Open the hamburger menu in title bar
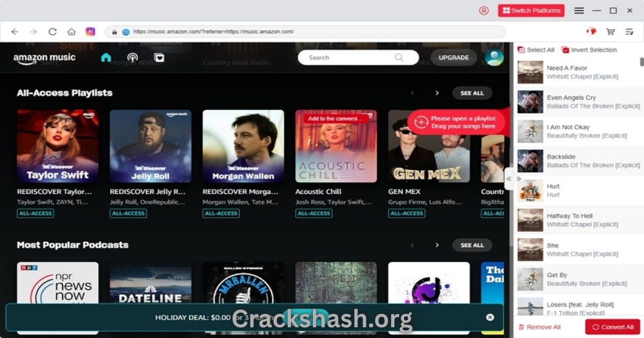Image resolution: width=644 pixels, height=338 pixels. (579, 10)
